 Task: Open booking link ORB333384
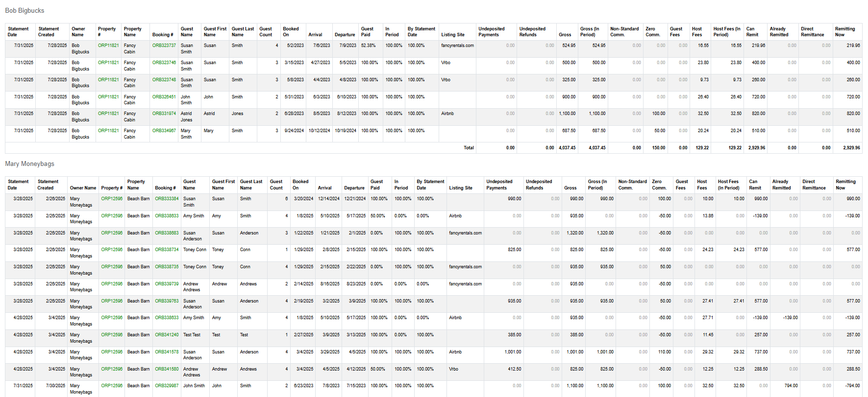tap(167, 199)
